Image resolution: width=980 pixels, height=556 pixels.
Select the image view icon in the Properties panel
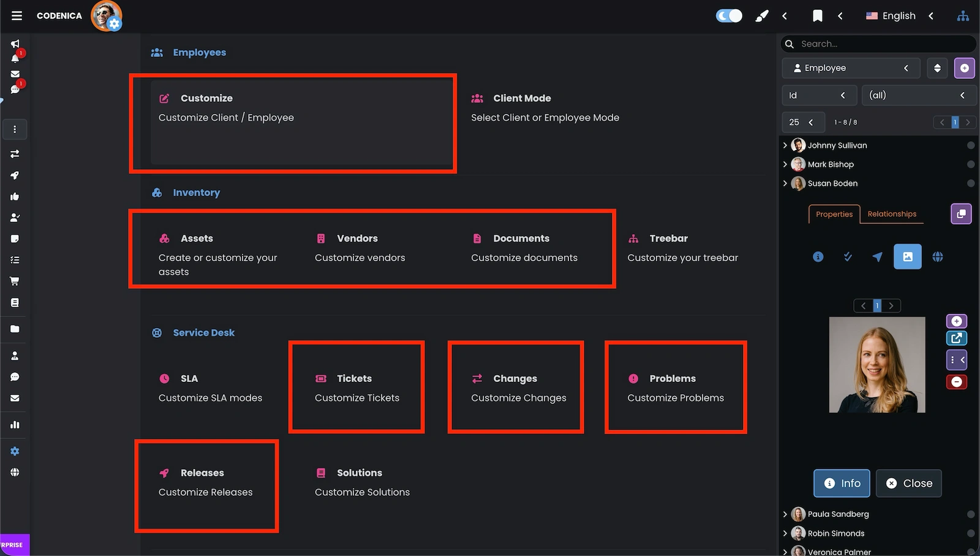[908, 256]
